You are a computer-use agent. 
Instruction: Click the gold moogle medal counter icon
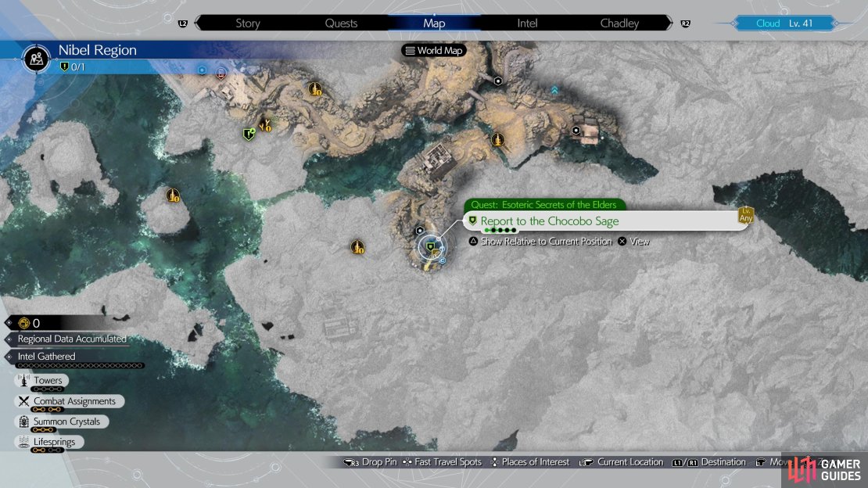coord(23,323)
